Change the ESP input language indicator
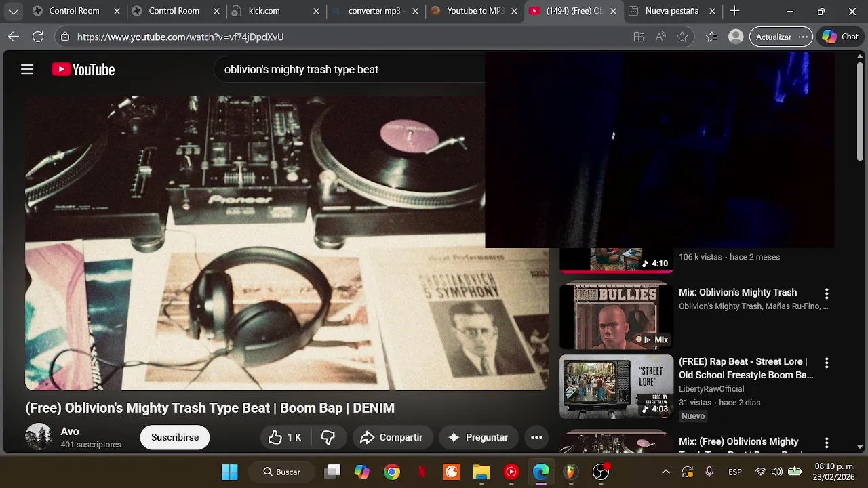This screenshot has height=488, width=868. 735,472
